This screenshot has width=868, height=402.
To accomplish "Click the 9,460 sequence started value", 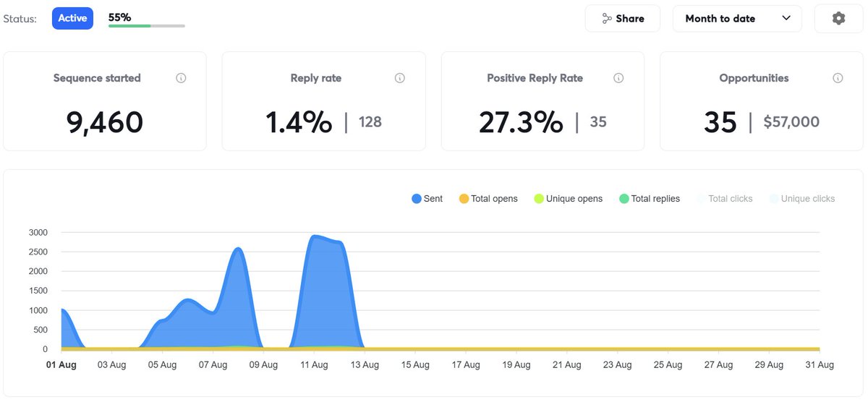I will tap(105, 122).
